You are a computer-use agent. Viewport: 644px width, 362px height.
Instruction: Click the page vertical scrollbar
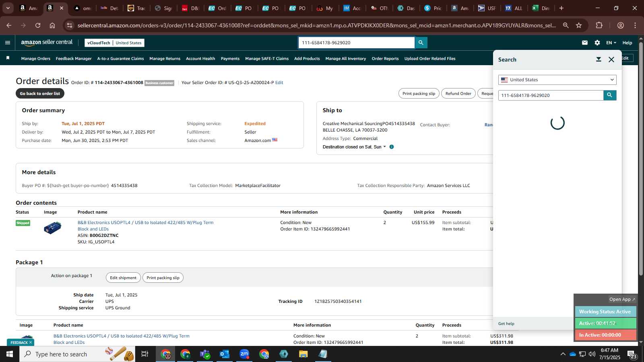pyautogui.click(x=641, y=159)
